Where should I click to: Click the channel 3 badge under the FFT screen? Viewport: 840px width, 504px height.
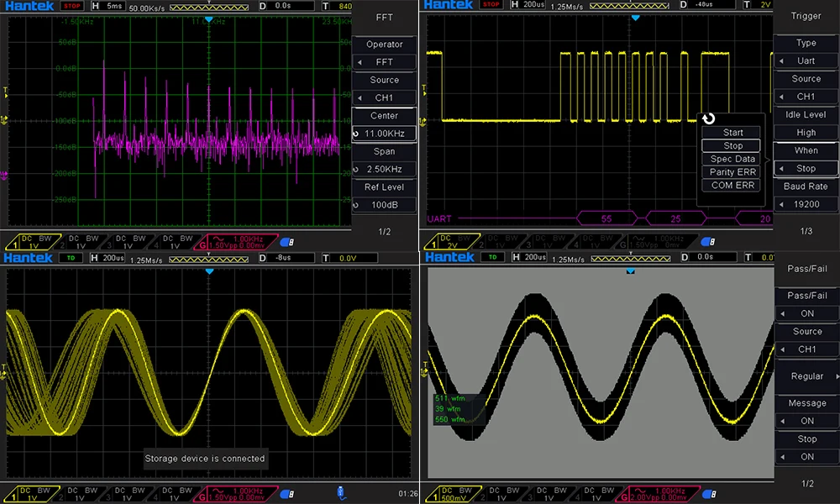(x=128, y=242)
